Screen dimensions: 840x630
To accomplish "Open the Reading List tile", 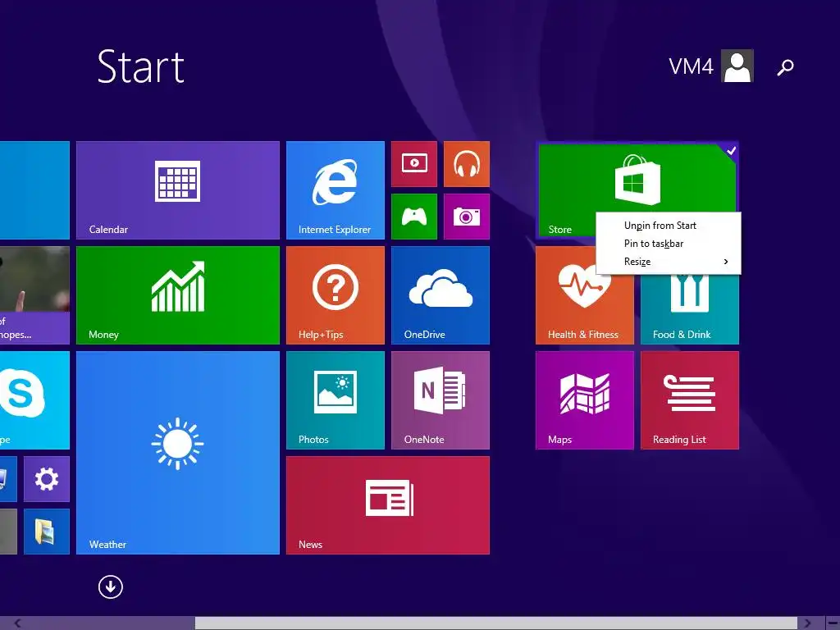I will [690, 400].
